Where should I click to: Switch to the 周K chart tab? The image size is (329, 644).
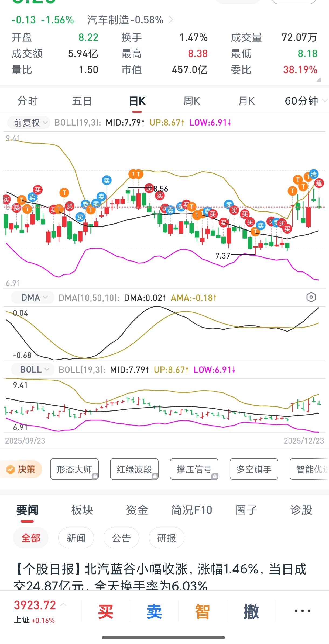pyautogui.click(x=191, y=101)
